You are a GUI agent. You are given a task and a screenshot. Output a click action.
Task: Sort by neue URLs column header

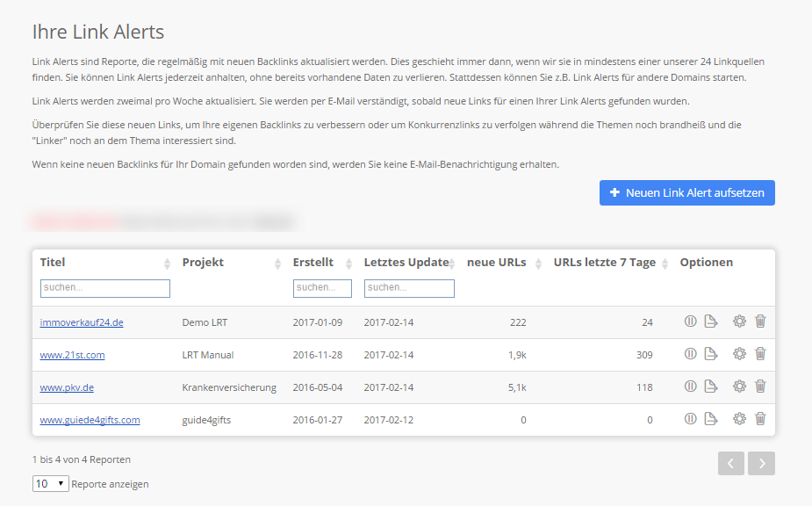(x=497, y=263)
